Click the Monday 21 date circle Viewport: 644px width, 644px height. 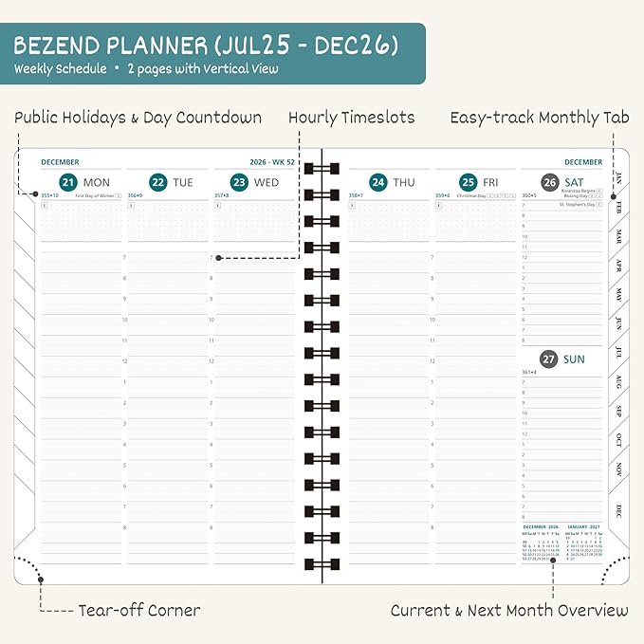(x=67, y=182)
